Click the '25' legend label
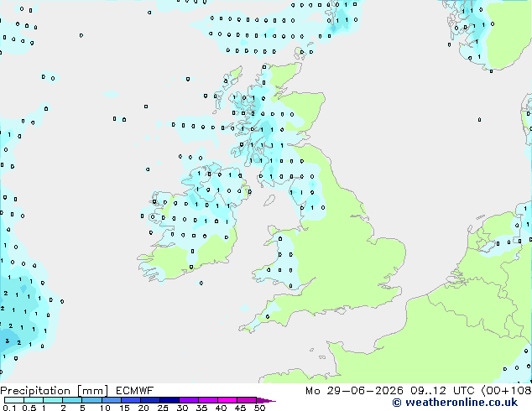This screenshot has height=411, width=532. click(163, 408)
